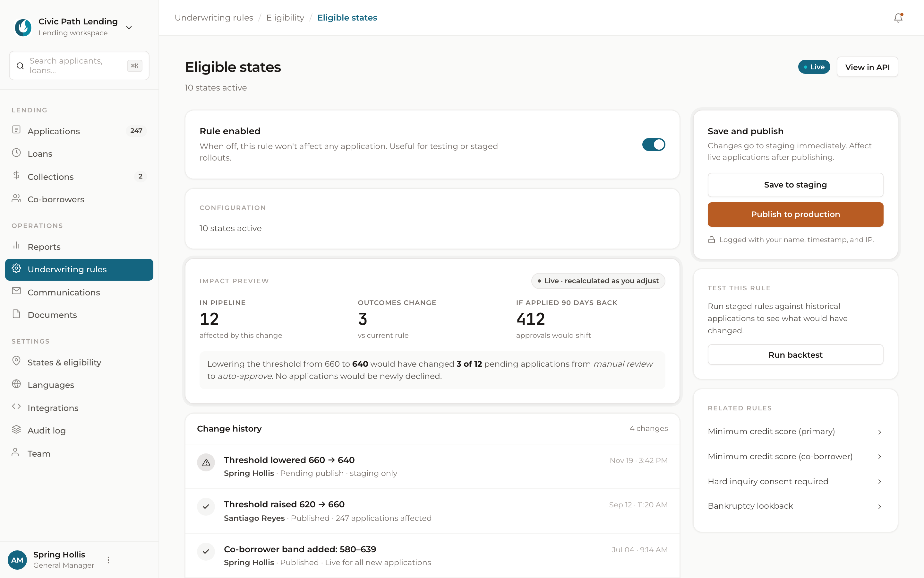This screenshot has height=578, width=924.
Task: Click the search magnifier icon
Action: click(20, 66)
